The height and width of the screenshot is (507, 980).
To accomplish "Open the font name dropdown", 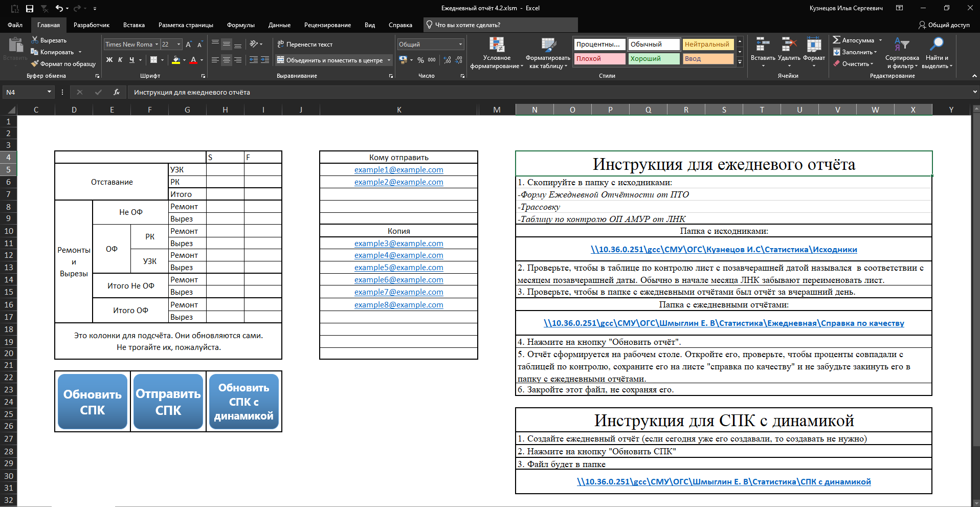I will [157, 45].
